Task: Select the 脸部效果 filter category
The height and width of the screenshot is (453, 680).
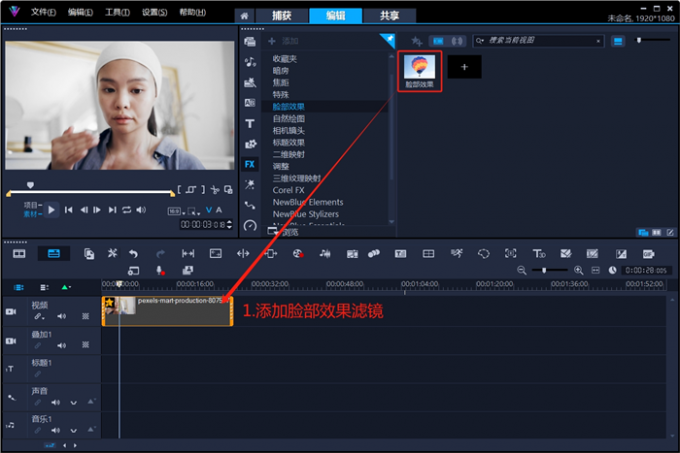Action: tap(288, 107)
